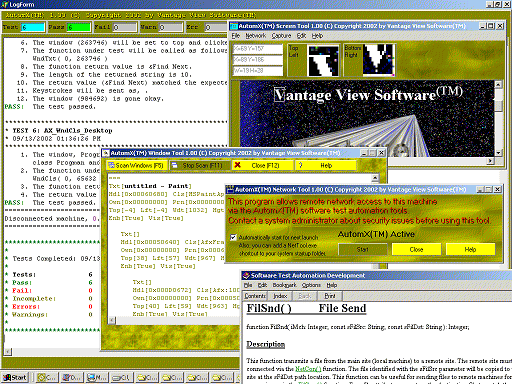Click the Err count field in LogForm
Screen dimensions: 512x384
click(216, 27)
